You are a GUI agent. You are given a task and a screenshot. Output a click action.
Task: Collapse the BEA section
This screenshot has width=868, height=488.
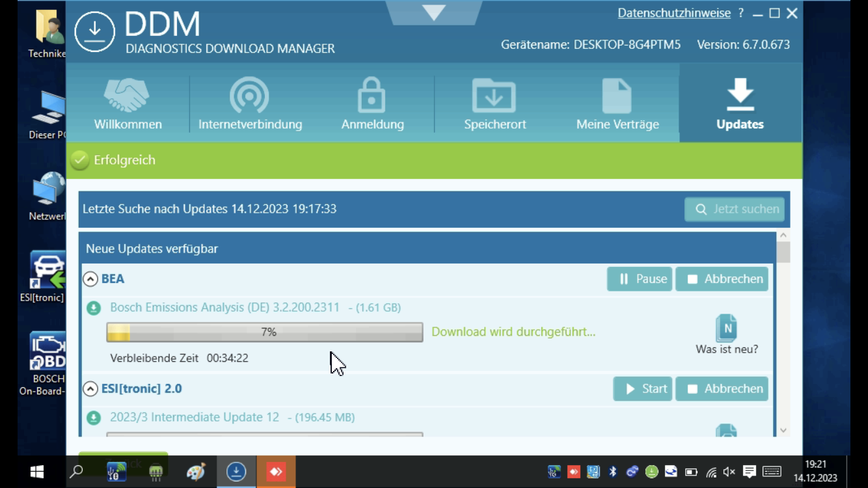click(x=90, y=279)
